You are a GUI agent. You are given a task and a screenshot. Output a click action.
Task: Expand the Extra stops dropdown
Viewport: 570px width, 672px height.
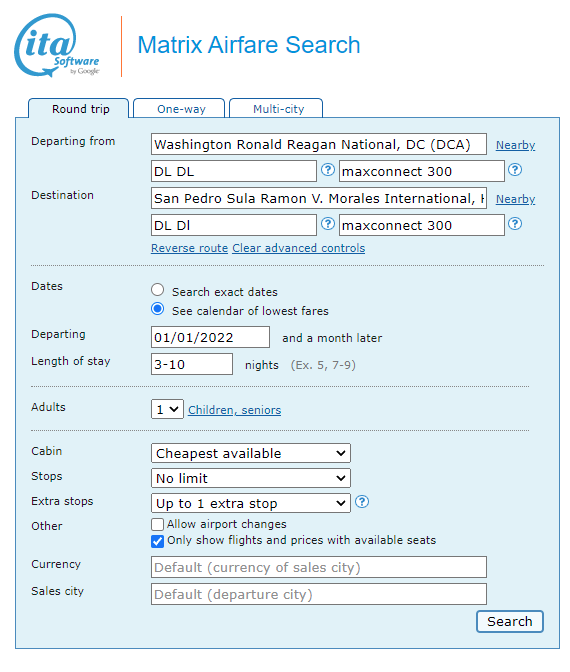pos(251,503)
